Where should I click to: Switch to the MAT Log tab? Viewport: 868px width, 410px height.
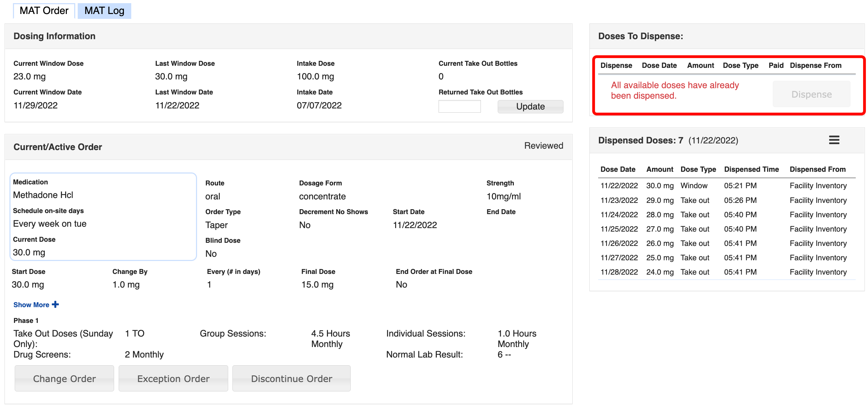(104, 11)
